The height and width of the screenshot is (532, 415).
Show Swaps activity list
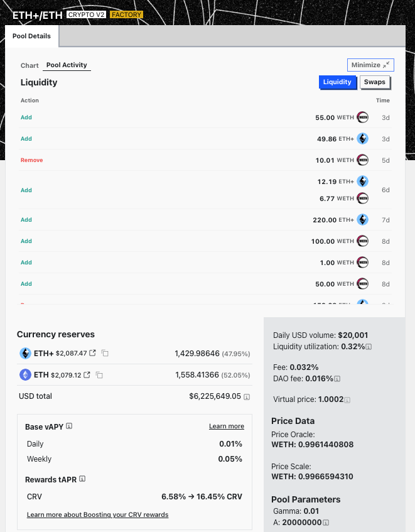tap(375, 82)
